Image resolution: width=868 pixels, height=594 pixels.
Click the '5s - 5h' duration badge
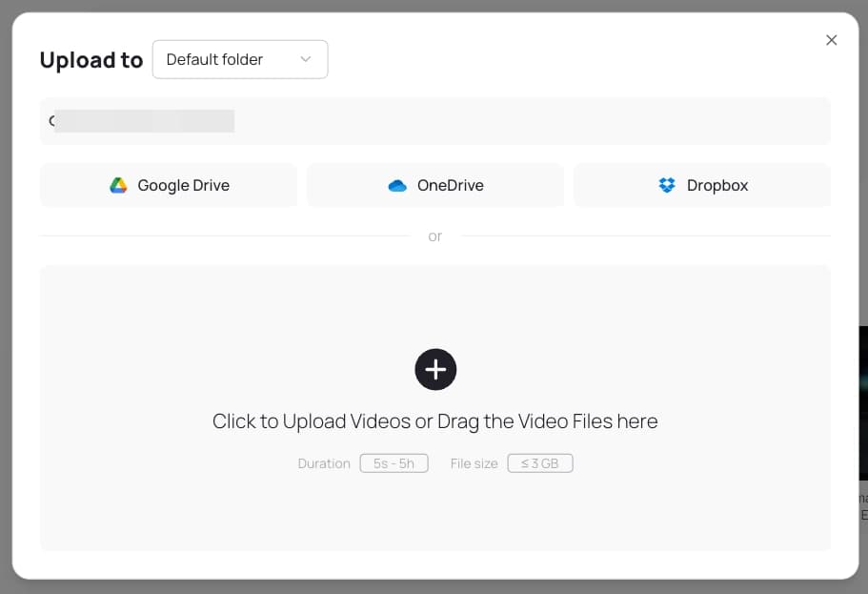pyautogui.click(x=394, y=463)
